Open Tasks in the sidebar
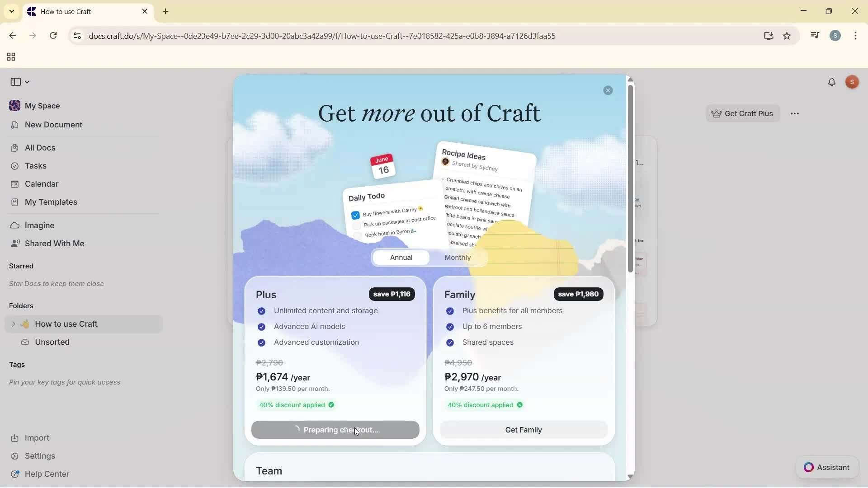The width and height of the screenshot is (868, 488). click(35, 166)
